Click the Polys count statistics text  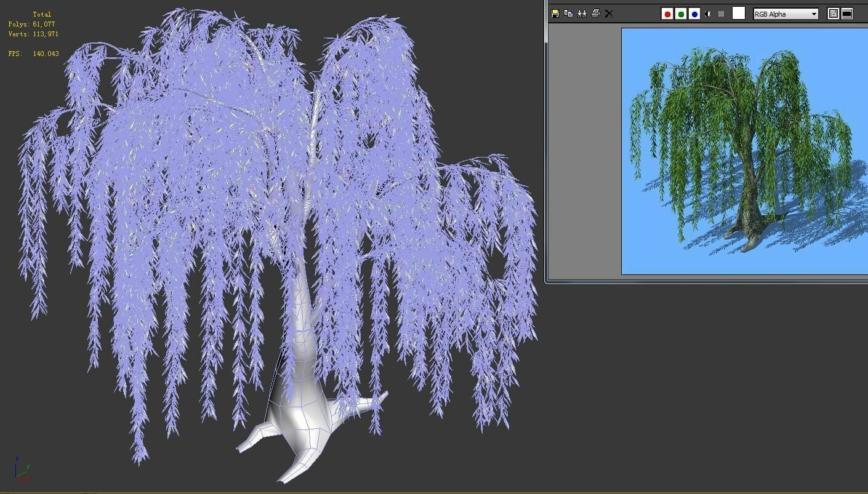[x=31, y=25]
